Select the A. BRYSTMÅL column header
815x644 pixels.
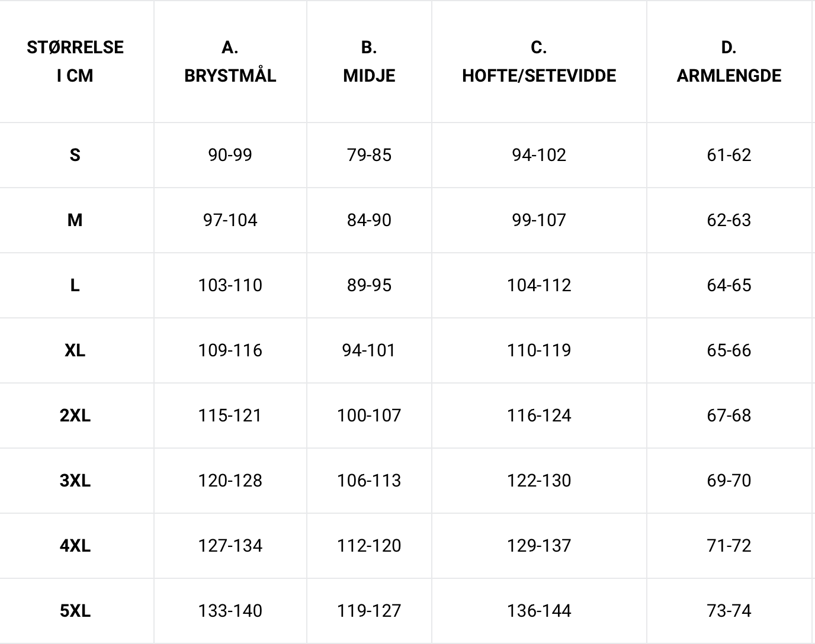(230, 62)
